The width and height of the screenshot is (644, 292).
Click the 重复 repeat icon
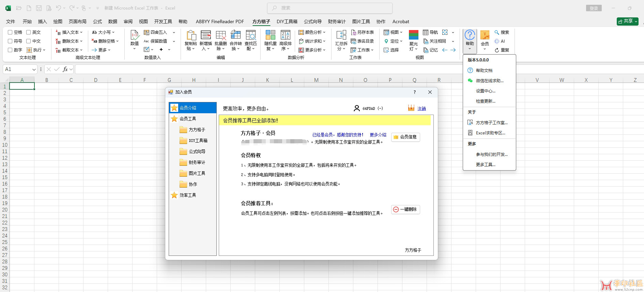(x=502, y=50)
